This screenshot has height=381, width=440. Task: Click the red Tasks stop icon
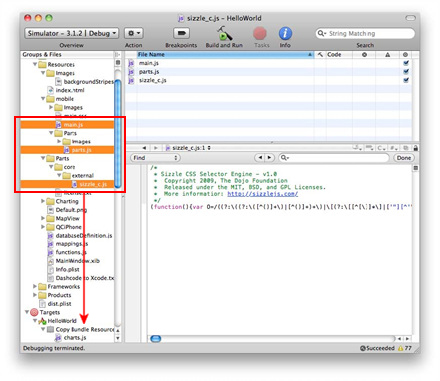pyautogui.click(x=260, y=33)
